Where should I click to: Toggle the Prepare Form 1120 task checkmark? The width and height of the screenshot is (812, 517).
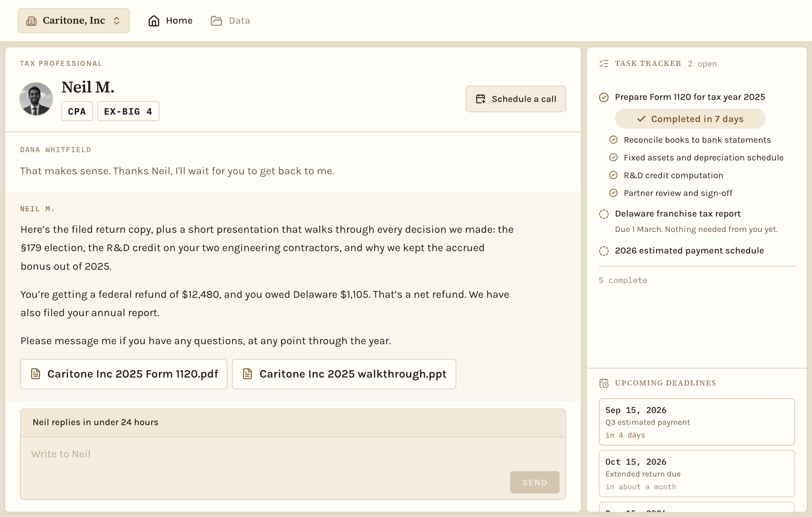[604, 97]
